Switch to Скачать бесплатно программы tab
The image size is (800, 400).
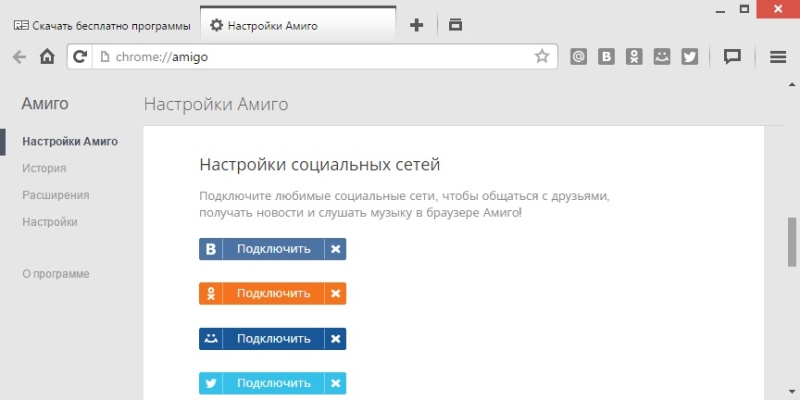tap(102, 26)
